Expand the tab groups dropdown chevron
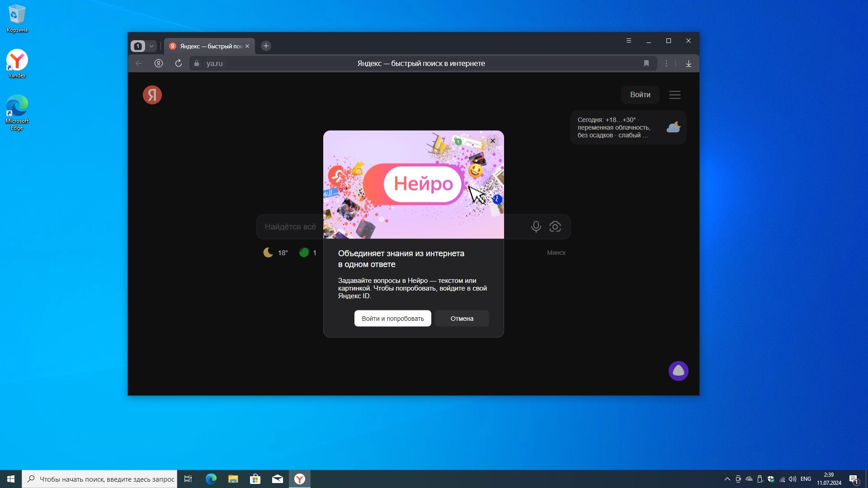The width and height of the screenshot is (868, 488). click(151, 46)
